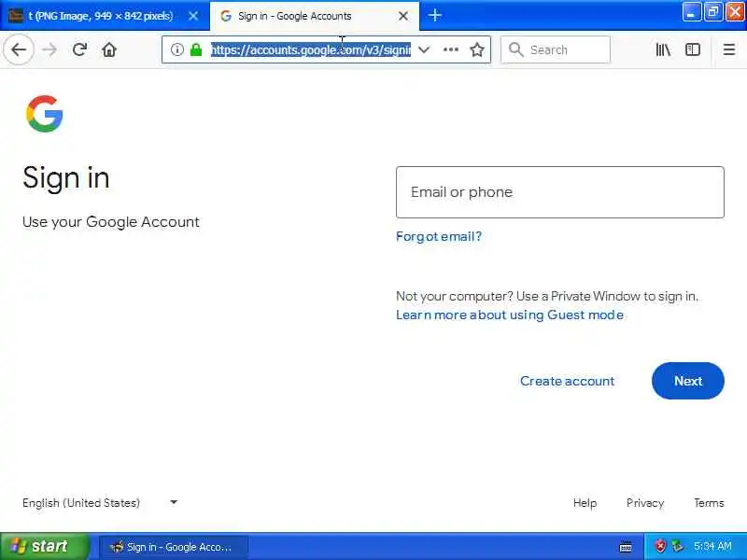The height and width of the screenshot is (560, 747).
Task: Open Learn more about using Guest mode
Action: point(510,315)
